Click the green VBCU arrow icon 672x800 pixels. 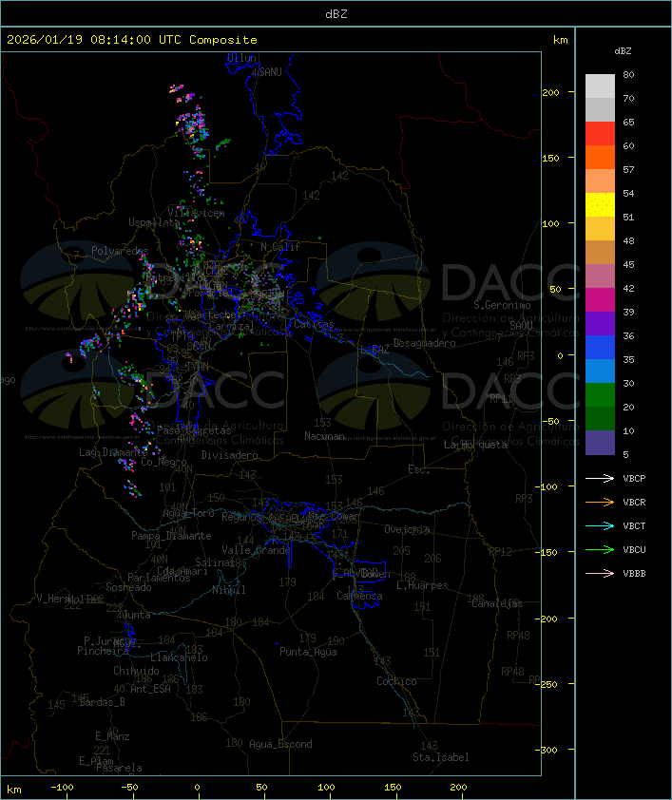coord(600,550)
